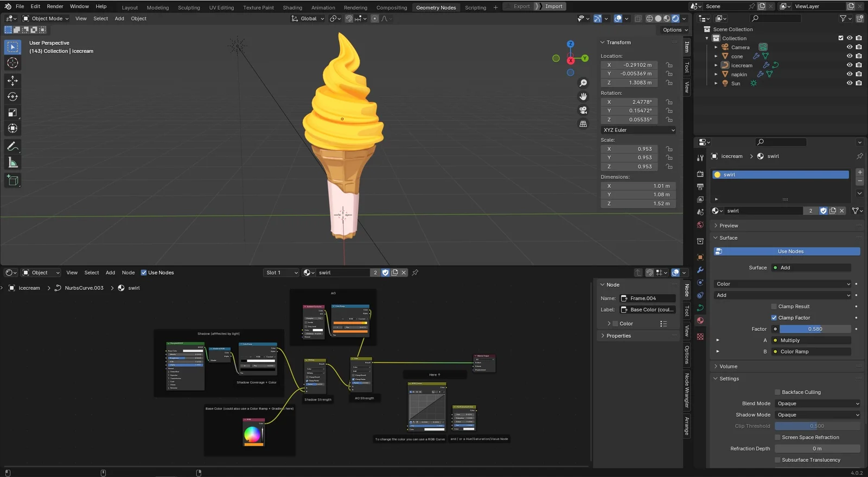This screenshot has width=868, height=477.
Task: Click the Options button in viewport
Action: (x=675, y=30)
